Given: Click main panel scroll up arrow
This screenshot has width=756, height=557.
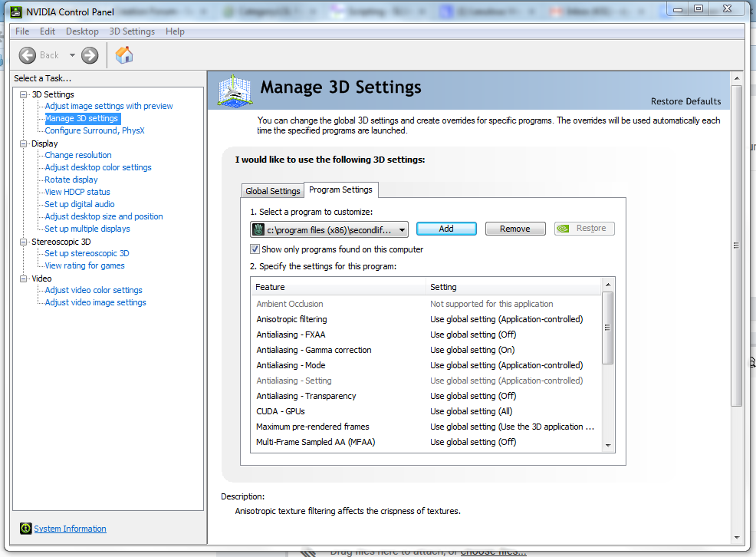Looking at the screenshot, I should point(737,78).
